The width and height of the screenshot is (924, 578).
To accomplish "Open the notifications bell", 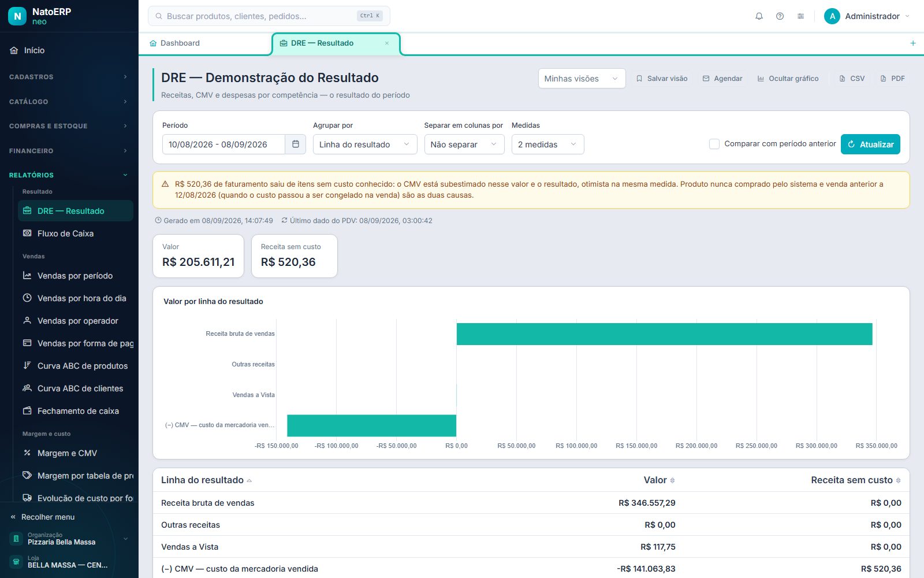I will pyautogui.click(x=759, y=16).
